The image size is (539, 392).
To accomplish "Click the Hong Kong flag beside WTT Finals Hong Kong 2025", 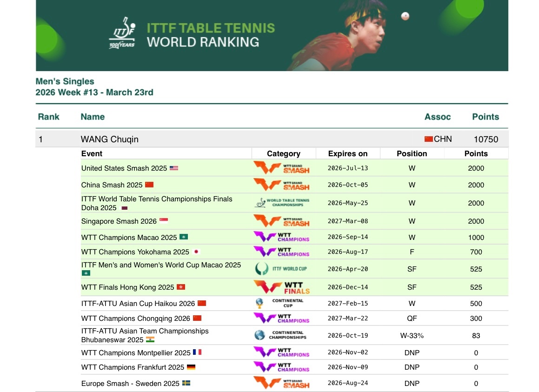I will (x=181, y=287).
